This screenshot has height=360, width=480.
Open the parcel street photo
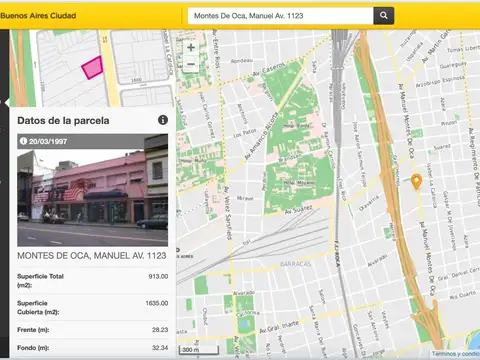pos(92,190)
